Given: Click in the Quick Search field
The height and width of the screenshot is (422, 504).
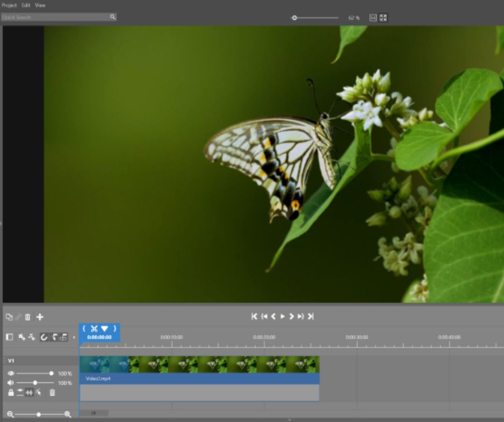Looking at the screenshot, I should tap(54, 17).
